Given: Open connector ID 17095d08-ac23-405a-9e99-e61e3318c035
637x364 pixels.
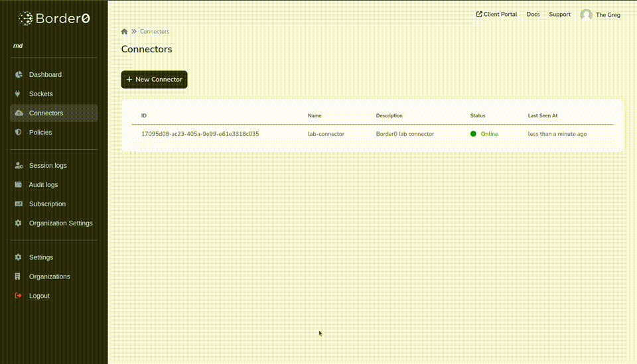Looking at the screenshot, I should point(200,134).
